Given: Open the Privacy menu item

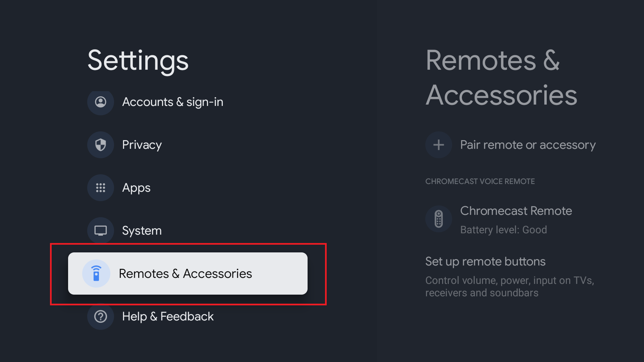Looking at the screenshot, I should (142, 145).
